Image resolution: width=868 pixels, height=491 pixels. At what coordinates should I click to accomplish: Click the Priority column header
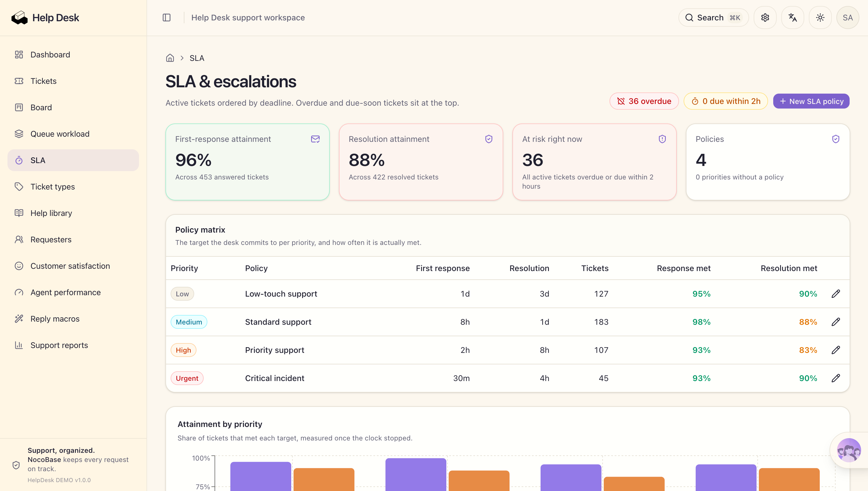tap(184, 268)
